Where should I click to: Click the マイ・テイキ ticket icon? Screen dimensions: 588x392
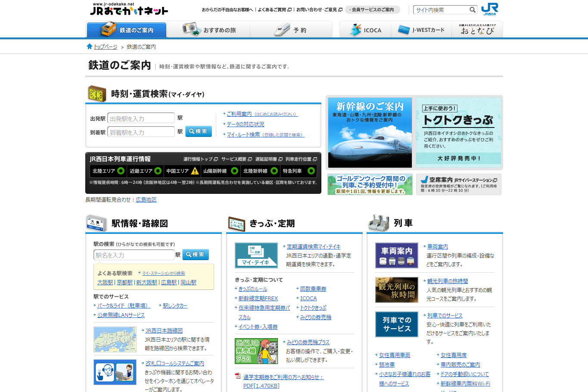point(256,255)
